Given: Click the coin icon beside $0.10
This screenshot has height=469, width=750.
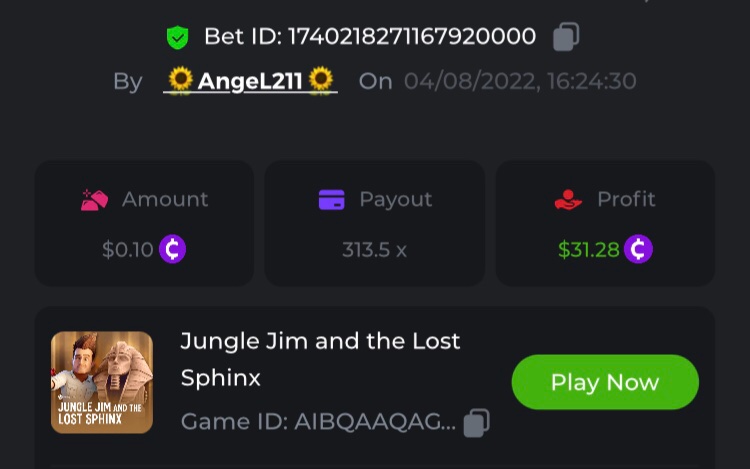Looking at the screenshot, I should point(172,249).
